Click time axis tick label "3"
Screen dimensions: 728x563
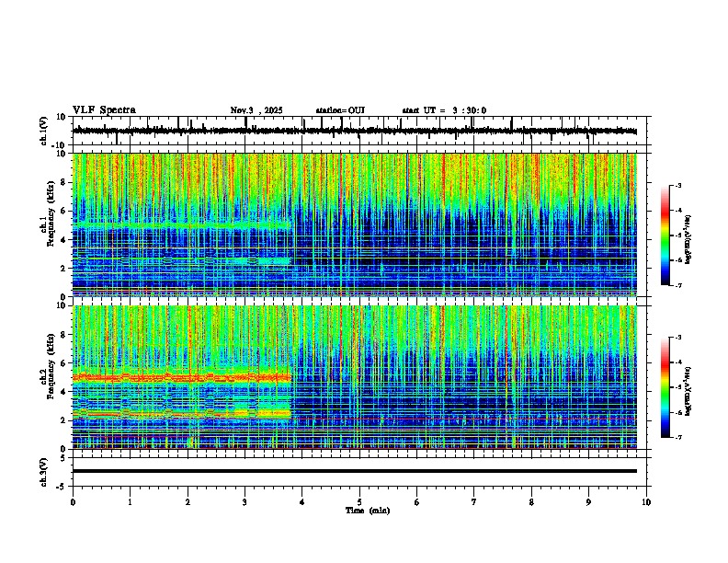tap(245, 502)
